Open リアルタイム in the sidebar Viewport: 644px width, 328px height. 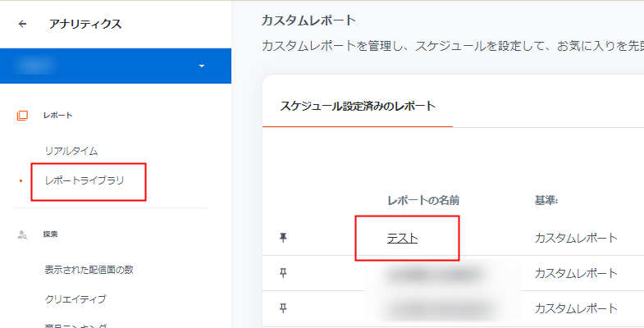pos(71,151)
